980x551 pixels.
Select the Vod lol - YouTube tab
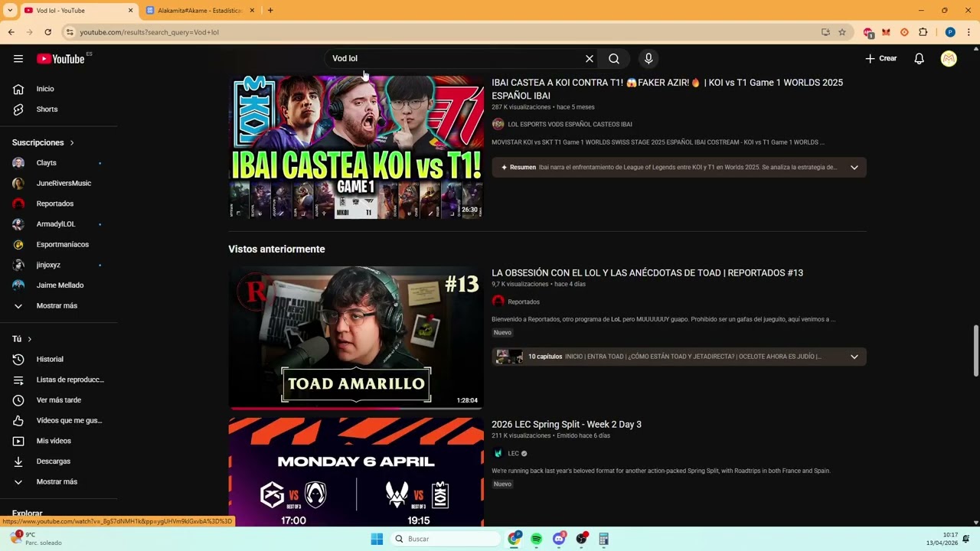point(75,11)
